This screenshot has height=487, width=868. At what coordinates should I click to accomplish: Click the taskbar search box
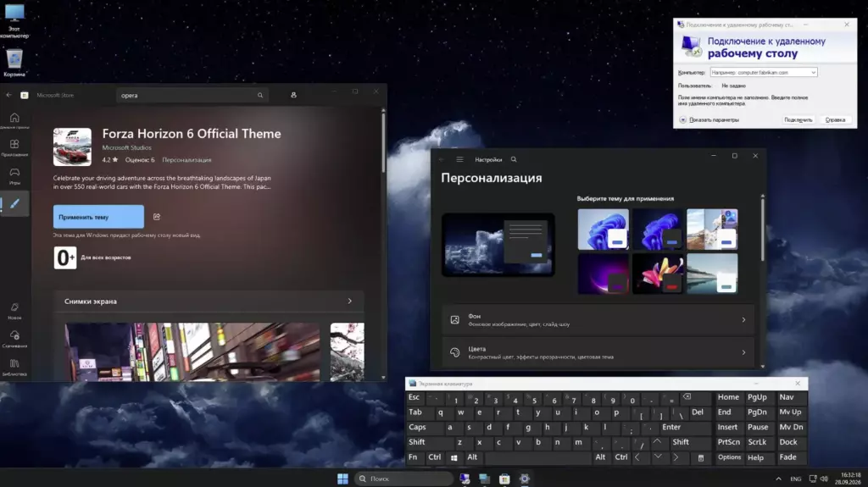tap(403, 479)
